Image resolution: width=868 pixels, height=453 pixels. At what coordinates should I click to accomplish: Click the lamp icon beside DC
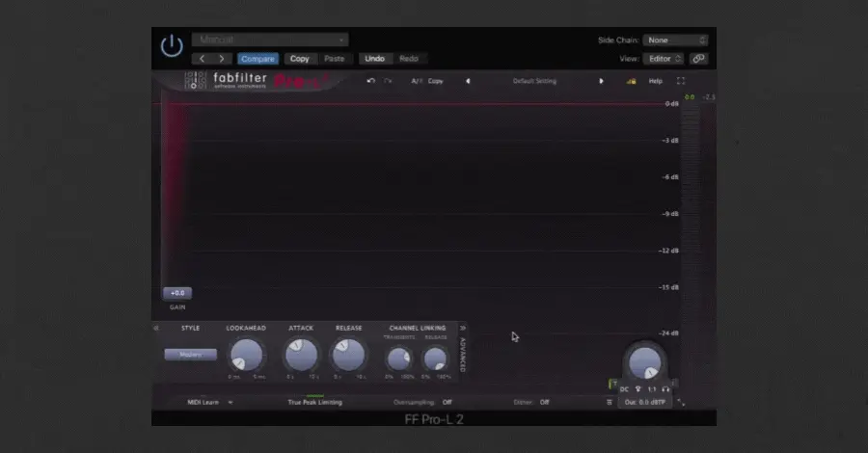coord(638,389)
